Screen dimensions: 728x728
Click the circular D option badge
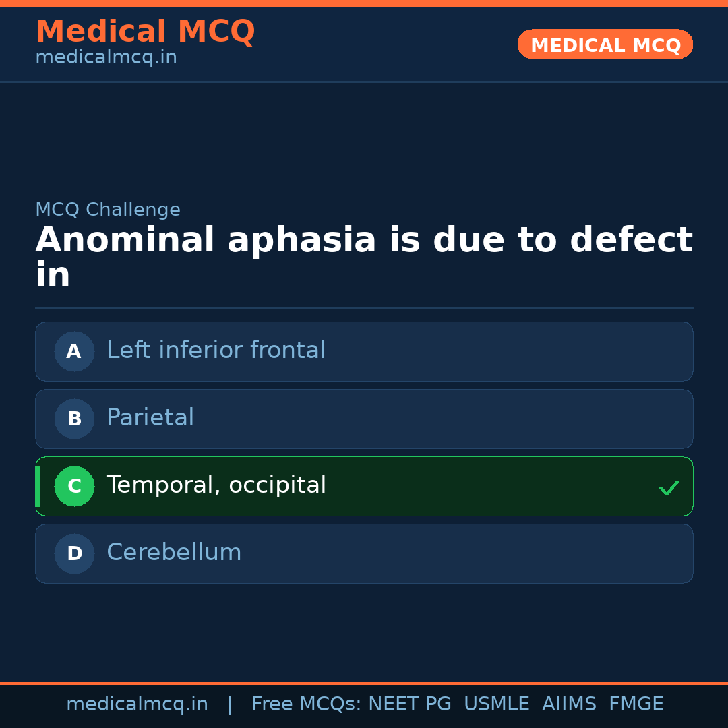(x=74, y=553)
